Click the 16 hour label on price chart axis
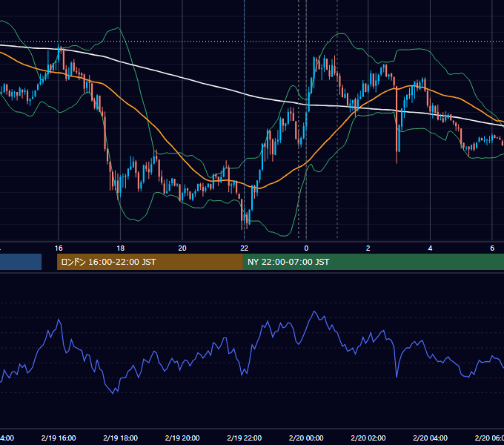The image size is (504, 445). point(59,248)
